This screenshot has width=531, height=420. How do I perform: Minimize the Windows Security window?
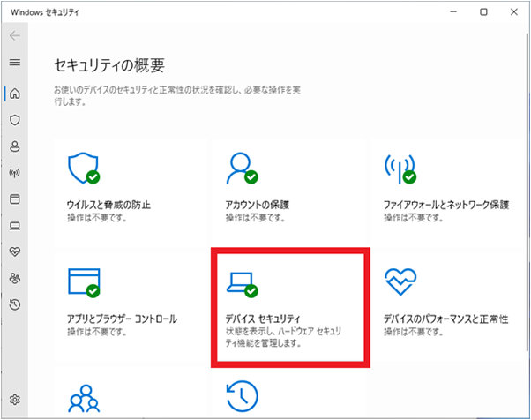tap(453, 11)
